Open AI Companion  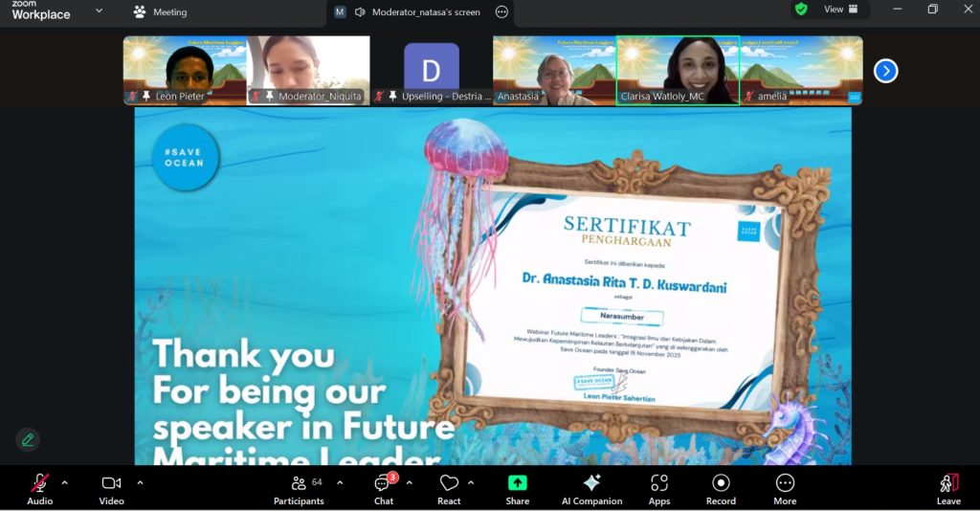click(591, 489)
